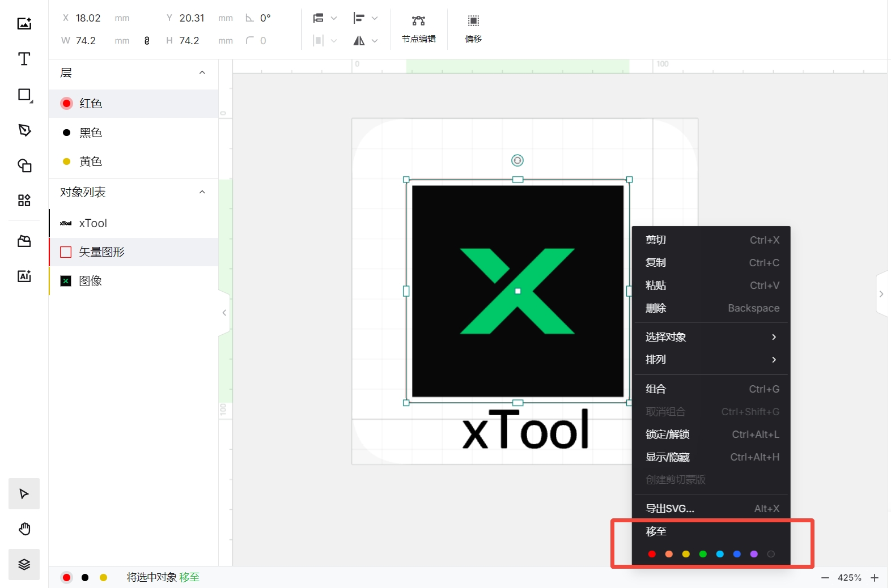Expand the right side panel arrow

(881, 294)
